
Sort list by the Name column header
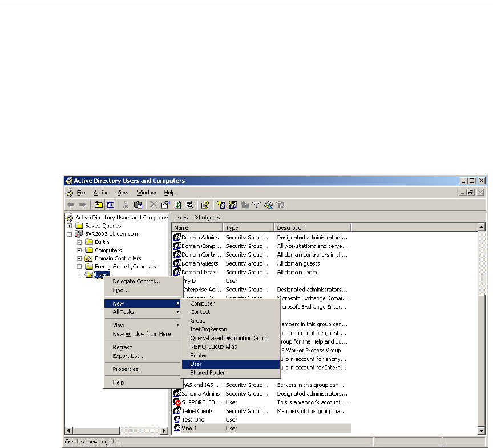click(198, 228)
